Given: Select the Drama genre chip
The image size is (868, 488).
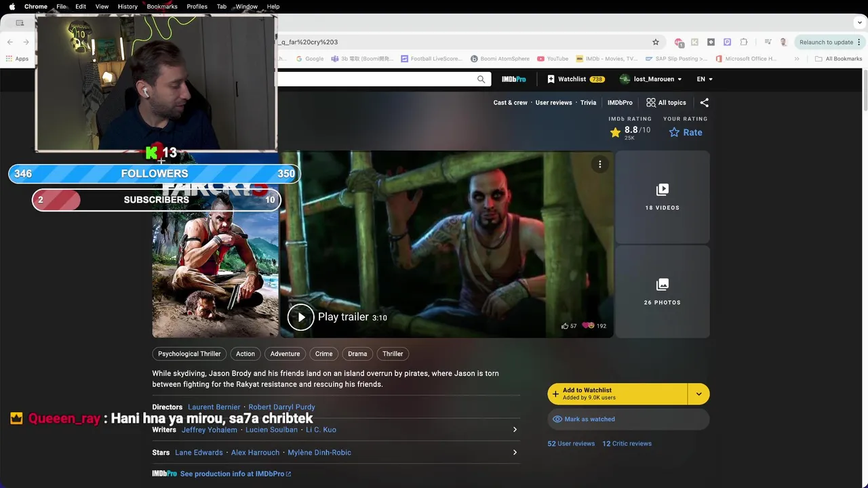Looking at the screenshot, I should point(357,354).
